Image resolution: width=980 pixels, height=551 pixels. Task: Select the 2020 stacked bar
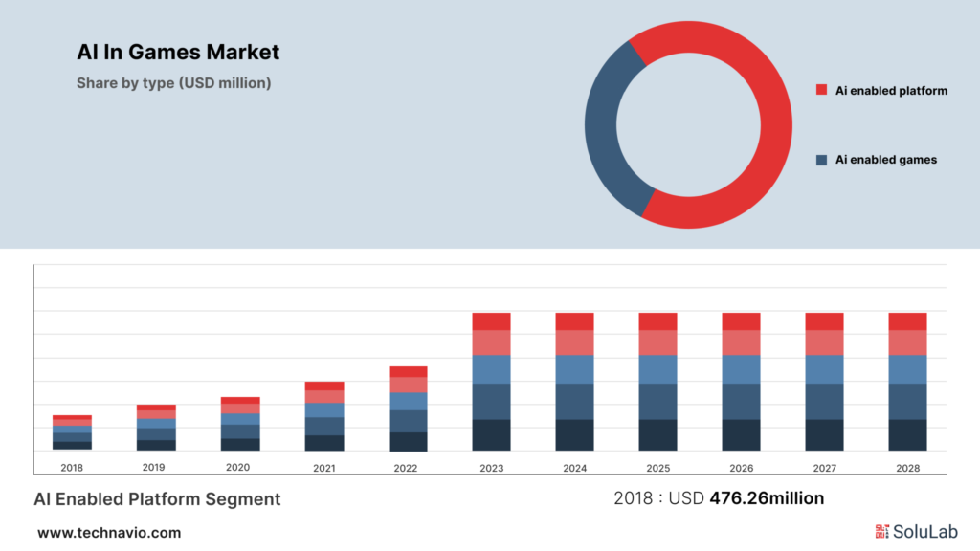pos(240,424)
